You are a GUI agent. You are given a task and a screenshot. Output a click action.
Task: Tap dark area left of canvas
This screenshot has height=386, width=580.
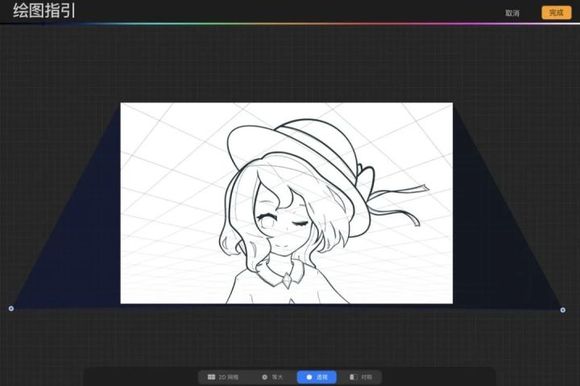(x=74, y=240)
